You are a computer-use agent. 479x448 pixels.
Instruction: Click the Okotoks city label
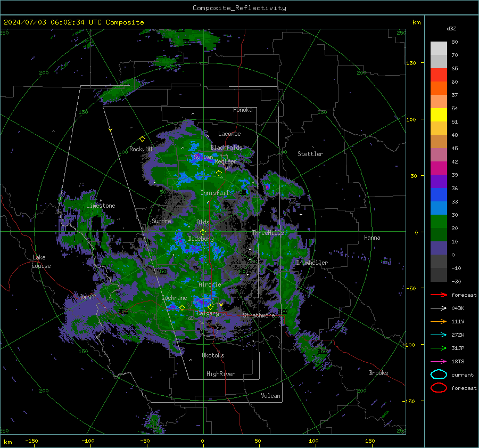coord(213,355)
